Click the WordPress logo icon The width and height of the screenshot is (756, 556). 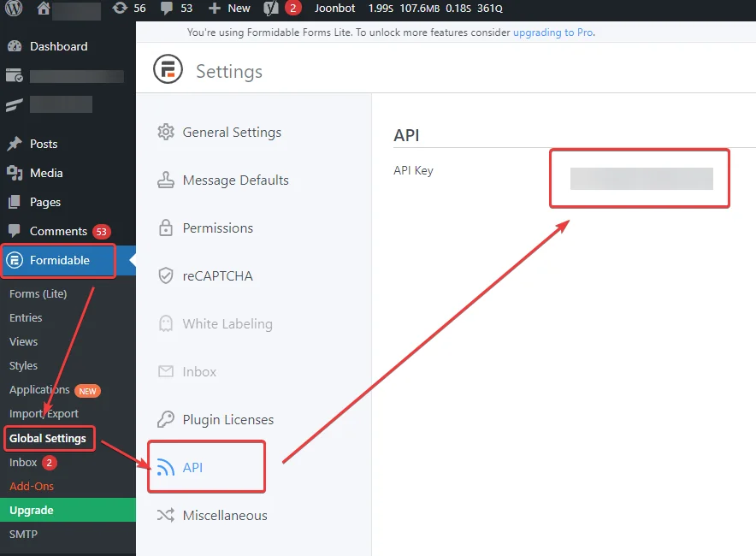point(14,8)
